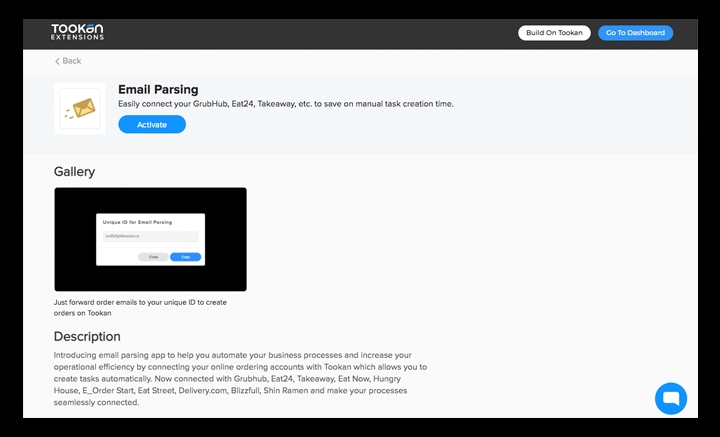Click the Copy button in gallery preview

[185, 257]
